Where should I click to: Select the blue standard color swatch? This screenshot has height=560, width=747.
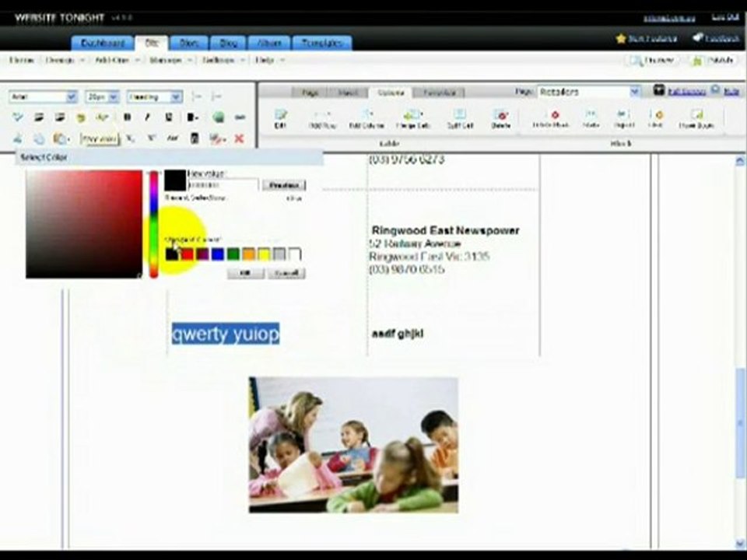218,254
